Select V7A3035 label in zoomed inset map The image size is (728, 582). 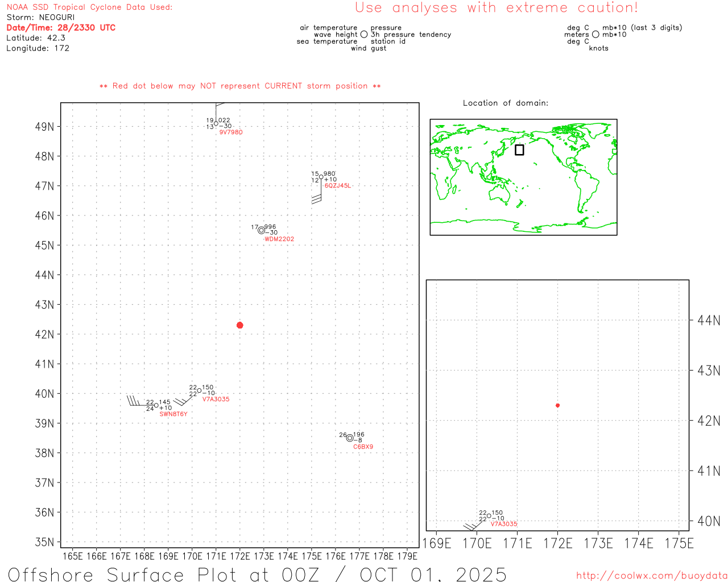[x=504, y=524]
